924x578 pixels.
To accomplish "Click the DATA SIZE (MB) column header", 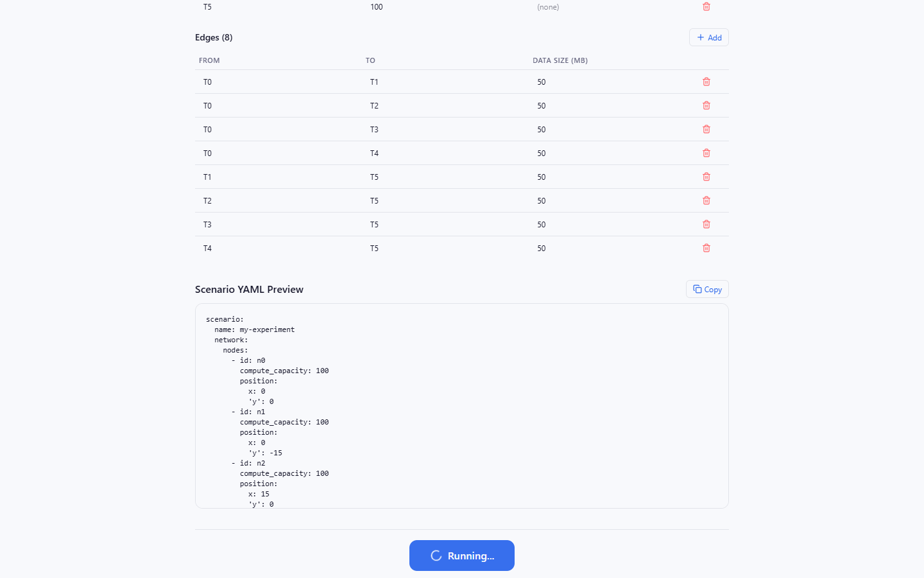I will point(560,60).
